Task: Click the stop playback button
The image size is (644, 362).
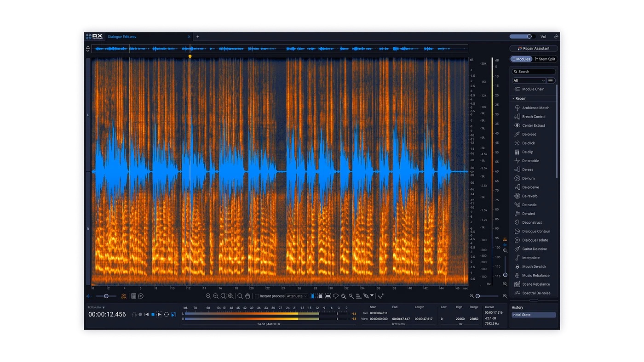Action: (153, 315)
